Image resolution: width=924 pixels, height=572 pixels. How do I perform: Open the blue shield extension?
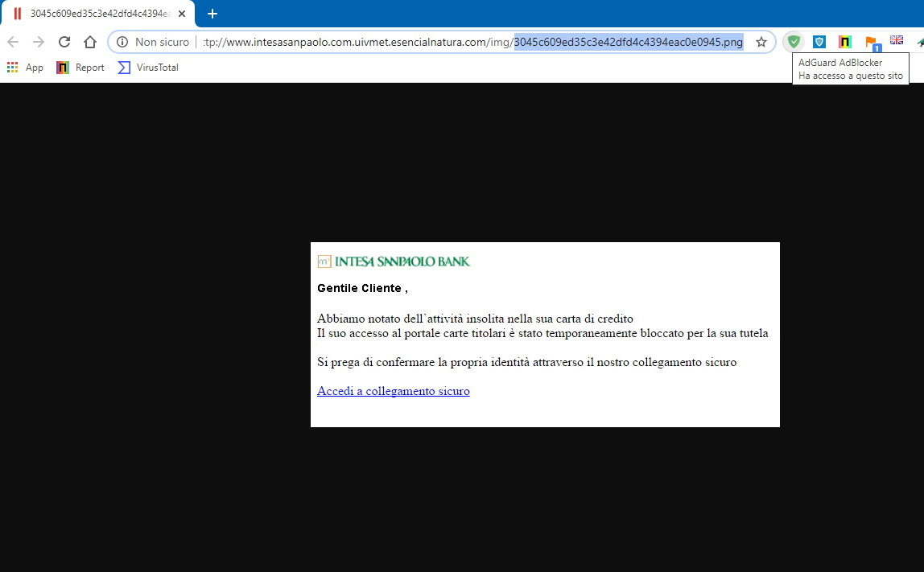(x=819, y=42)
